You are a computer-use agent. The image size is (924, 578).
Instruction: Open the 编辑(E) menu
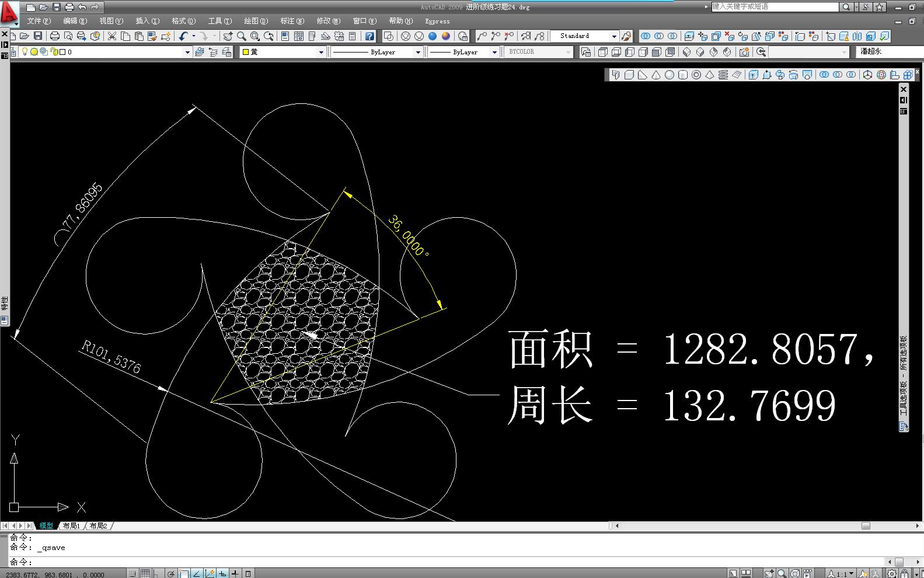(x=75, y=21)
